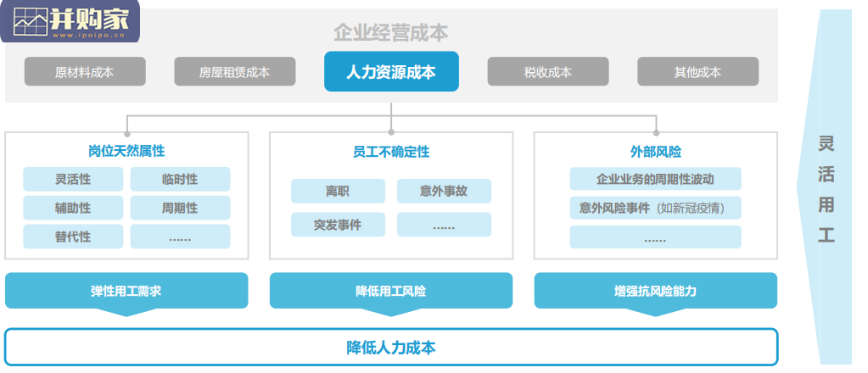
Task: Click the 外部风险 heading
Action: click(655, 151)
